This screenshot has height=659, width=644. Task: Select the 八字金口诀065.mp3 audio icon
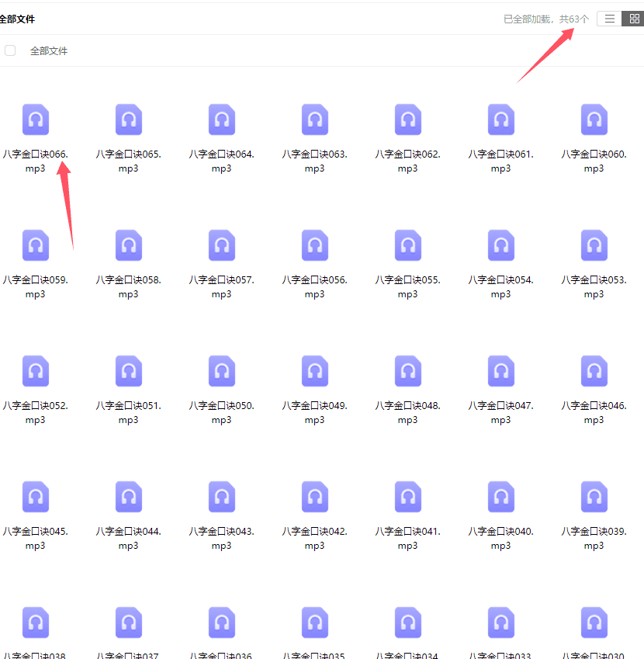pos(129,120)
